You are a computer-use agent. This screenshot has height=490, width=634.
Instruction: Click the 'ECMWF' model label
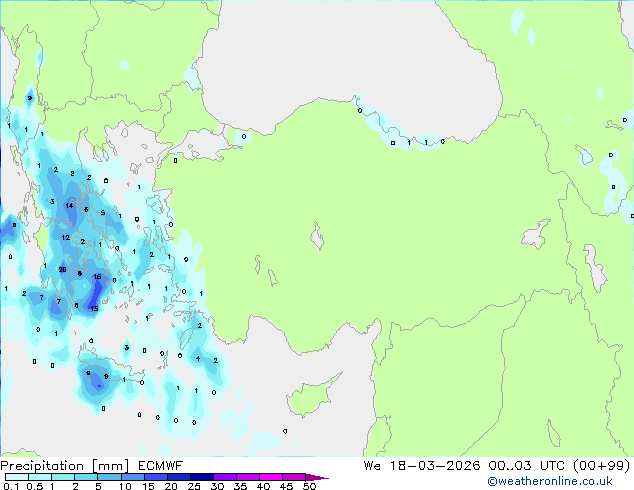[161, 466]
